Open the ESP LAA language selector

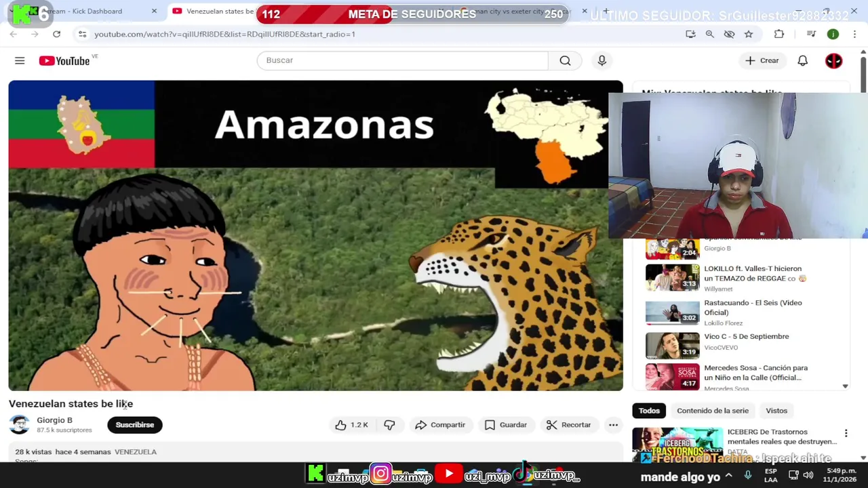771,475
